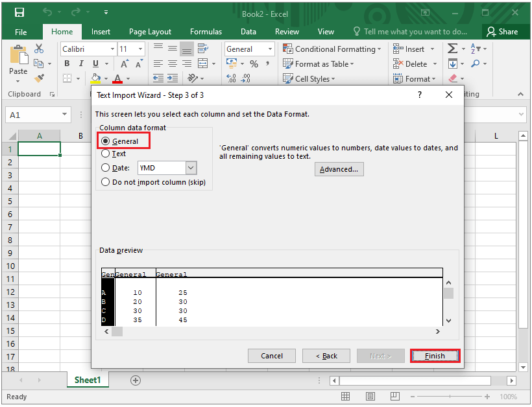Click the Format Painter icon
This screenshot has width=532, height=407.
(x=39, y=78)
